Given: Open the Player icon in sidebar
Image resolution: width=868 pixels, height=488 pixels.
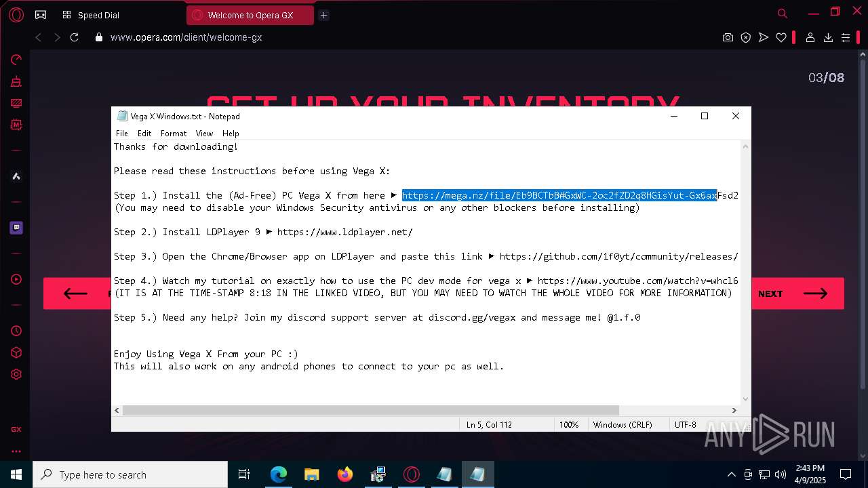Looking at the screenshot, I should click(x=16, y=279).
